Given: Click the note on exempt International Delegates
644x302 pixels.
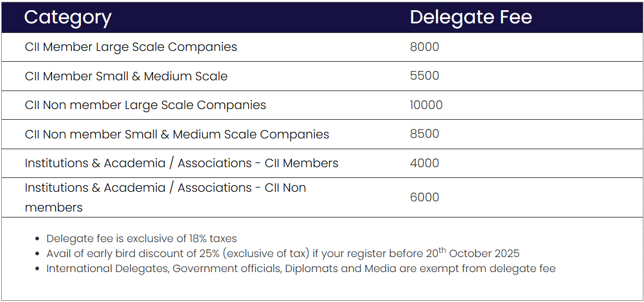Looking at the screenshot, I should 300,268.
